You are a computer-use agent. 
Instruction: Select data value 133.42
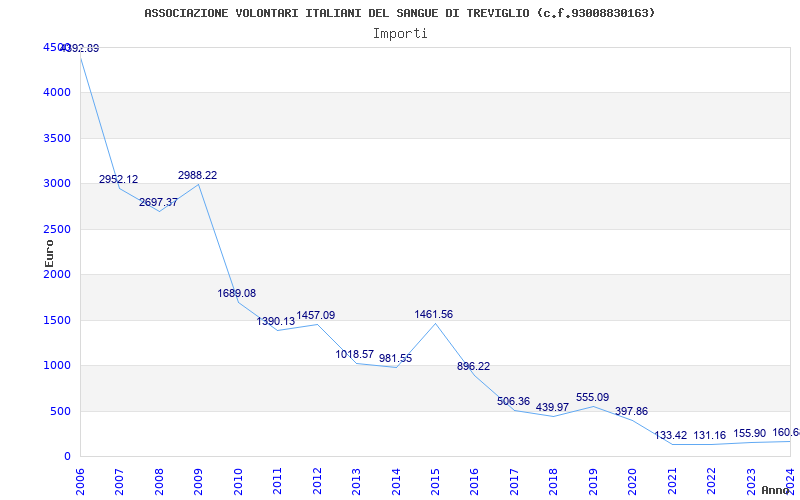(x=671, y=436)
